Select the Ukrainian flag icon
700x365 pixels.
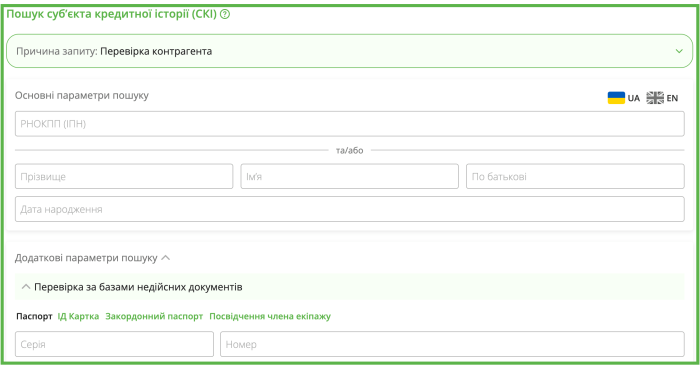[x=616, y=98]
